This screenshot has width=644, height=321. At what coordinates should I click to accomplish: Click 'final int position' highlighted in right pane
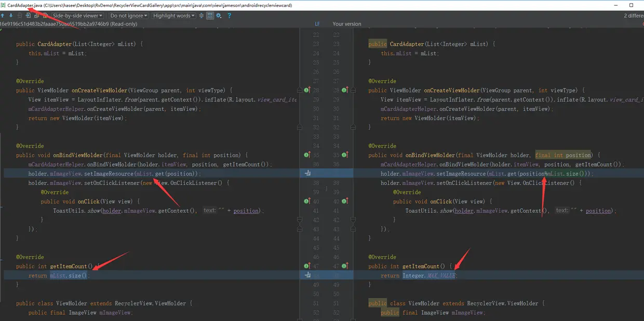coord(563,155)
